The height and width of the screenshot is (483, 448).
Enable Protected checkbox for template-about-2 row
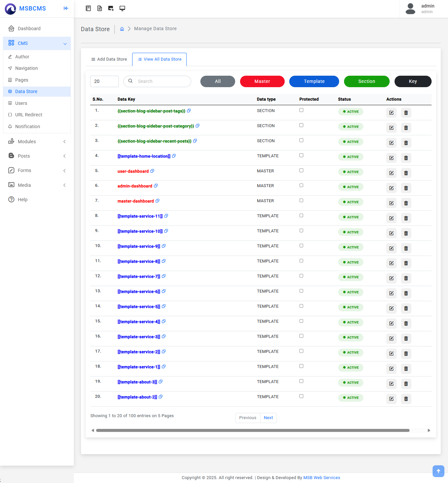pos(301,396)
